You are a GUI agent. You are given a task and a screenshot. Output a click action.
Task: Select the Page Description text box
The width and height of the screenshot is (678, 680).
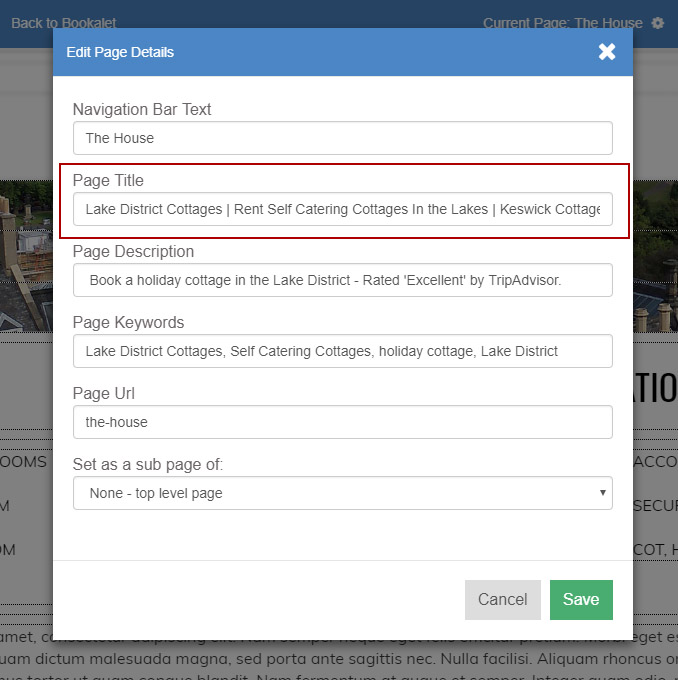tap(342, 280)
